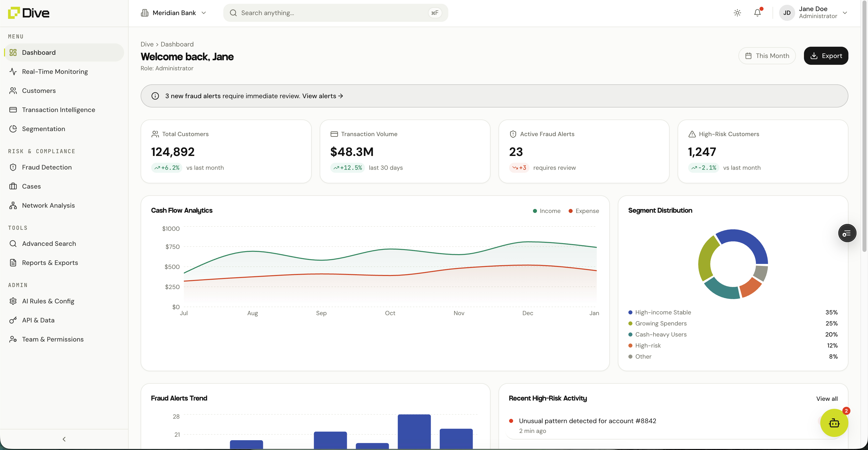Open Real-Time Monitoring from the menu
Image resolution: width=868 pixels, height=450 pixels.
(64, 71)
